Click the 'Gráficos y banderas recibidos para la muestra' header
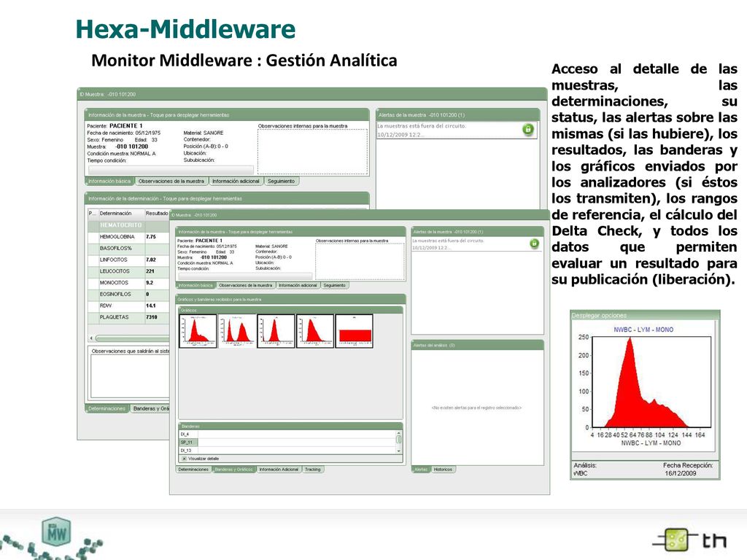747x560 pixels. point(290,300)
